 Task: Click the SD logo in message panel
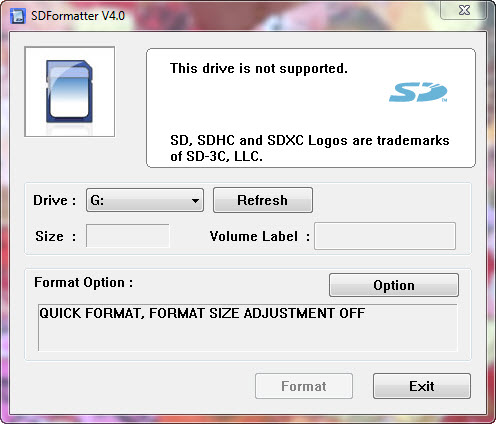click(418, 92)
